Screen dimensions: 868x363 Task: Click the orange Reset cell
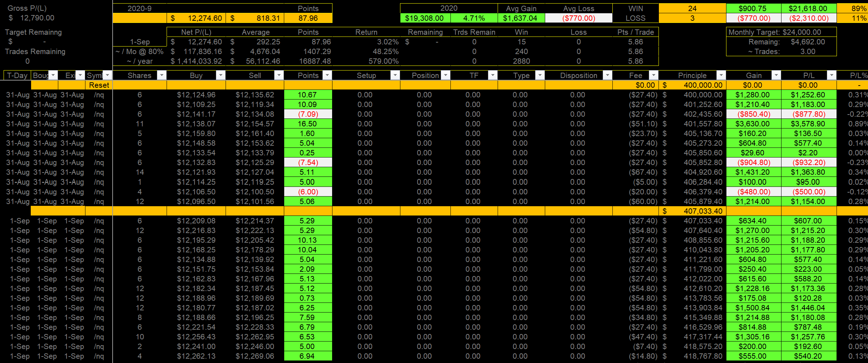[99, 85]
